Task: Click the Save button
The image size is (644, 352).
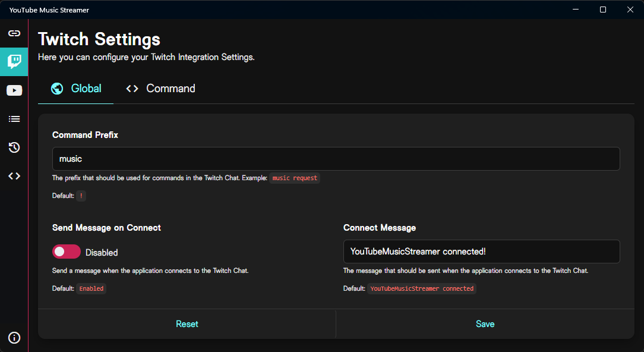Action: (x=485, y=324)
